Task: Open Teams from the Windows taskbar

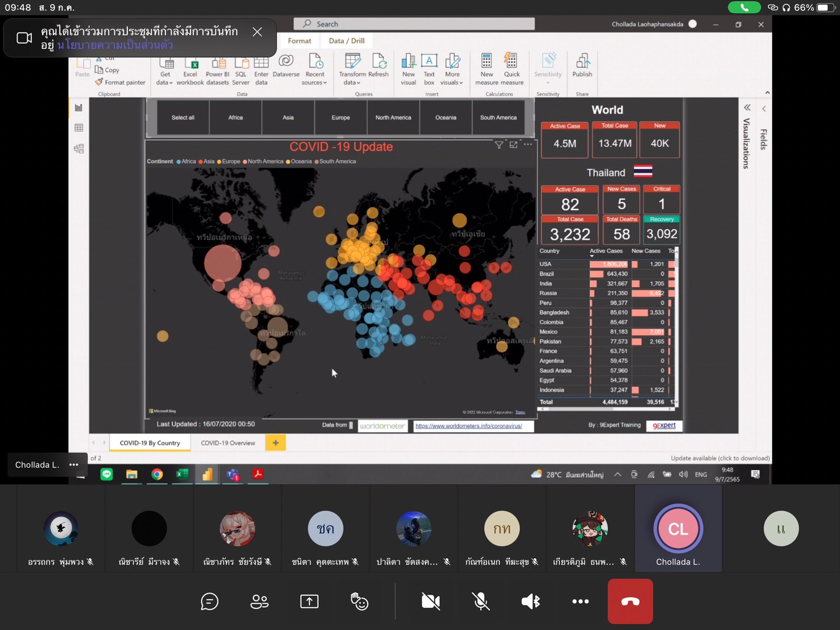Action: pos(233,474)
